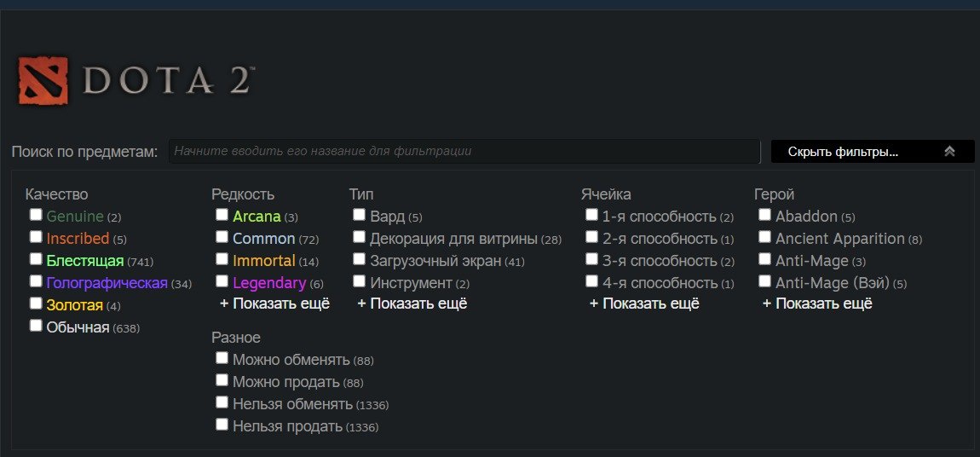The image size is (980, 457).
Task: Expand more rarities under Редкость
Action: click(x=274, y=304)
